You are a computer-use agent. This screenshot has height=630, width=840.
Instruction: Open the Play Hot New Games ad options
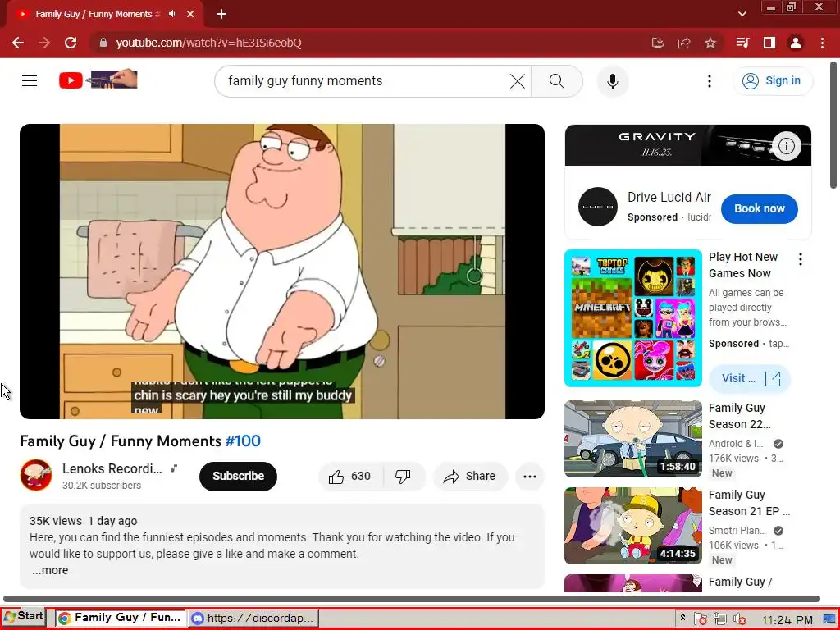(x=801, y=259)
